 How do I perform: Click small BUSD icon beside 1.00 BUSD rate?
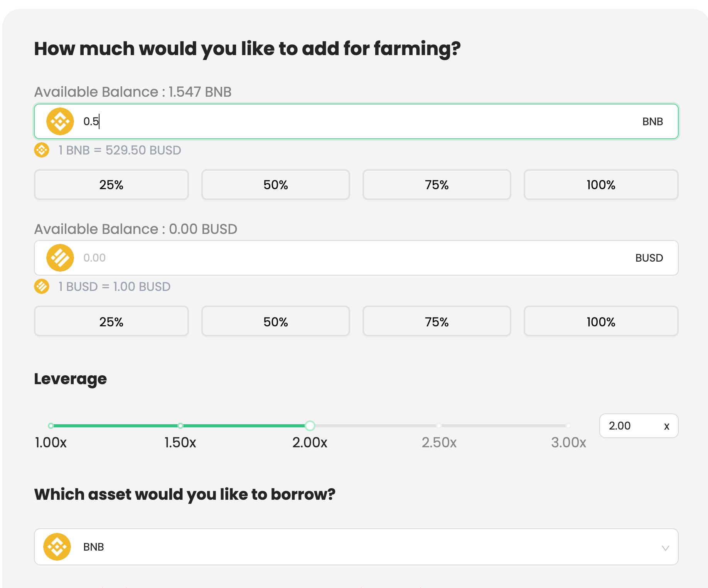42,286
